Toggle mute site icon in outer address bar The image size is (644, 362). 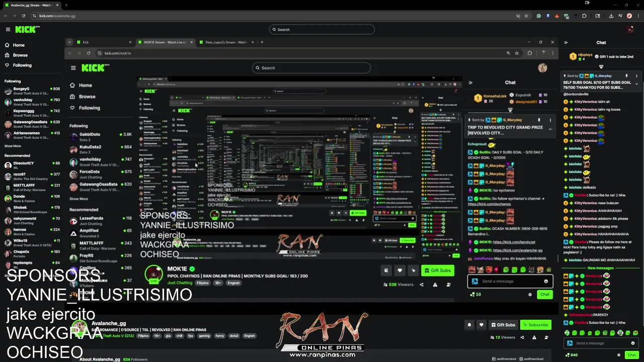pyautogui.click(x=518, y=16)
